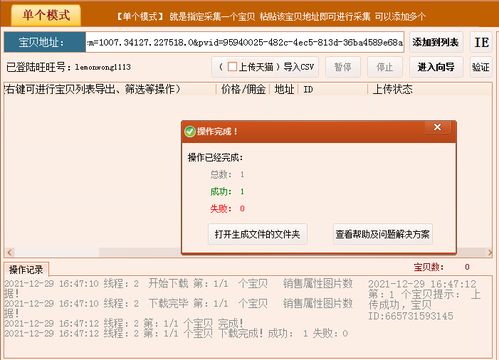Click the 16:47:10 开始下载 log line

(x=178, y=288)
